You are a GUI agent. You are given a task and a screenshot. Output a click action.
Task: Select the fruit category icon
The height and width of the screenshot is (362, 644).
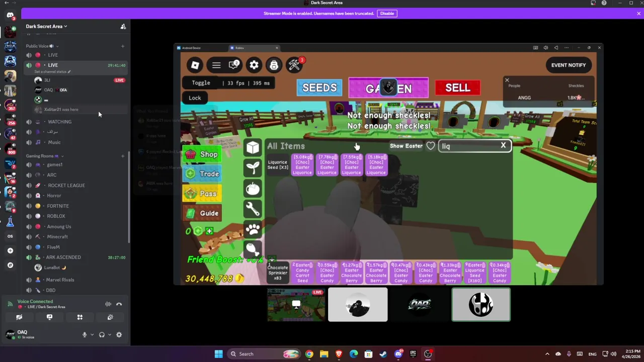[253, 189]
